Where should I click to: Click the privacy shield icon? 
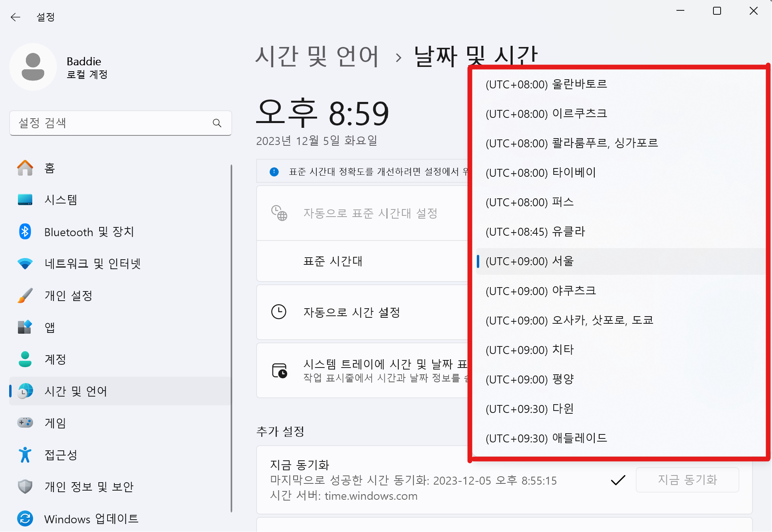[x=25, y=487]
